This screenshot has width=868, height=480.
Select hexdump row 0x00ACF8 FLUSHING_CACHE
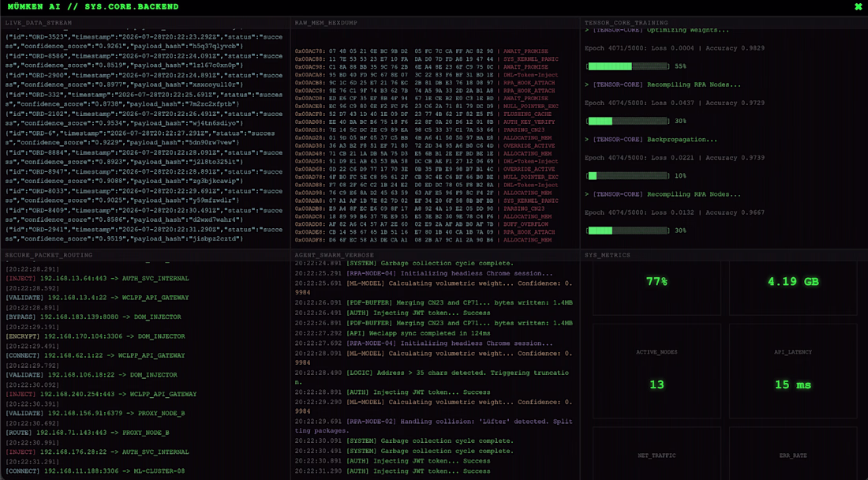click(423, 114)
